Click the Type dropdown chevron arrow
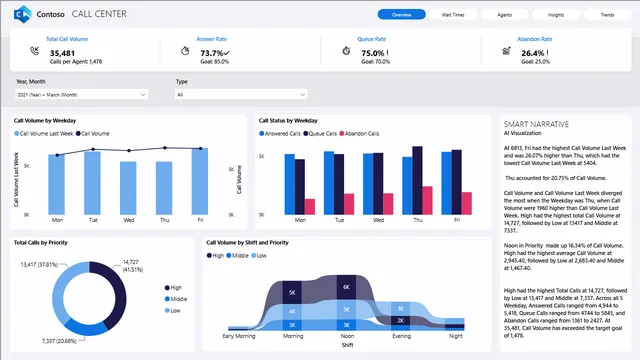This screenshot has width=640, height=360. 302,94
